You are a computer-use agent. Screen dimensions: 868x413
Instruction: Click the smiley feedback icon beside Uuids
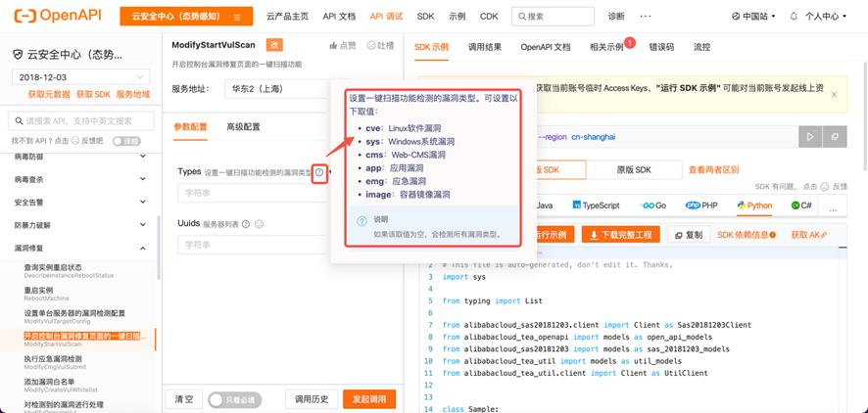[x=258, y=224]
